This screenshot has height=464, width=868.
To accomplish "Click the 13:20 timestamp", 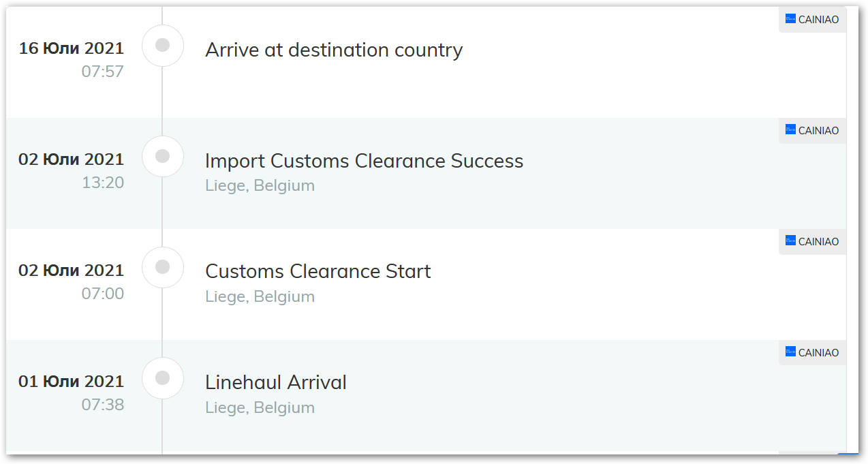I will (x=103, y=183).
